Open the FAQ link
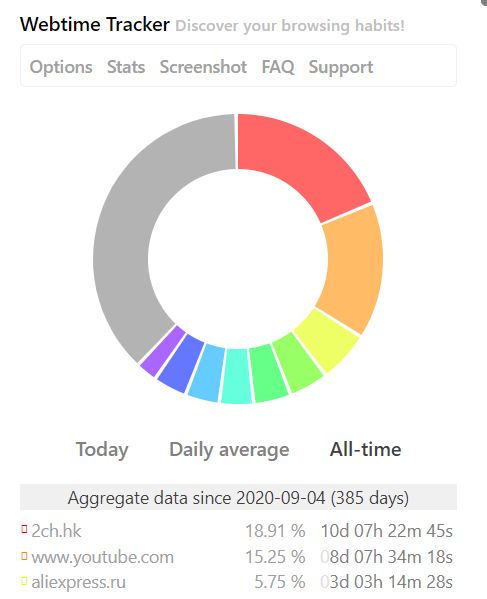This screenshot has height=599, width=487. tap(278, 67)
